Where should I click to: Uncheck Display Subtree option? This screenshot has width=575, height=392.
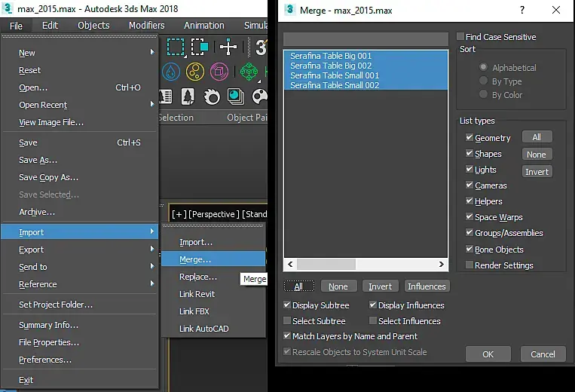287,305
